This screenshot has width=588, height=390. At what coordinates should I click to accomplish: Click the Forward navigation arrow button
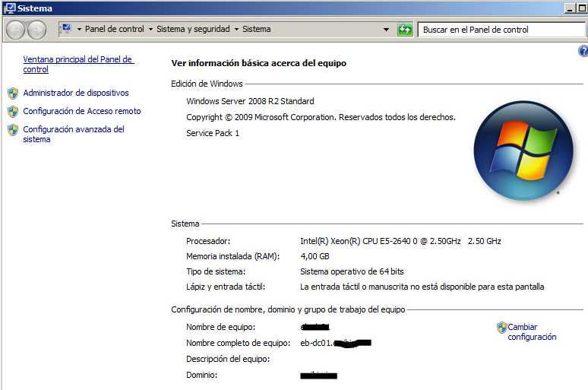[x=37, y=30]
